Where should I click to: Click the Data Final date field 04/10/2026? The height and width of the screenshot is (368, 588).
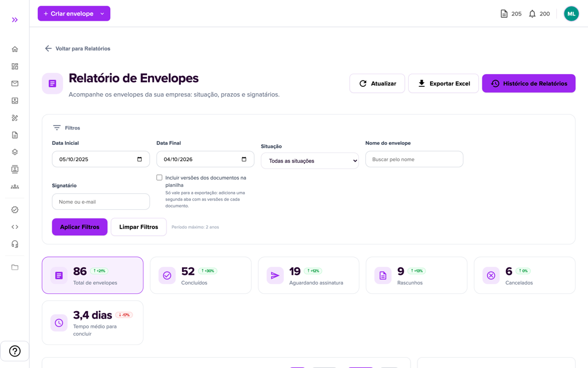tap(205, 159)
